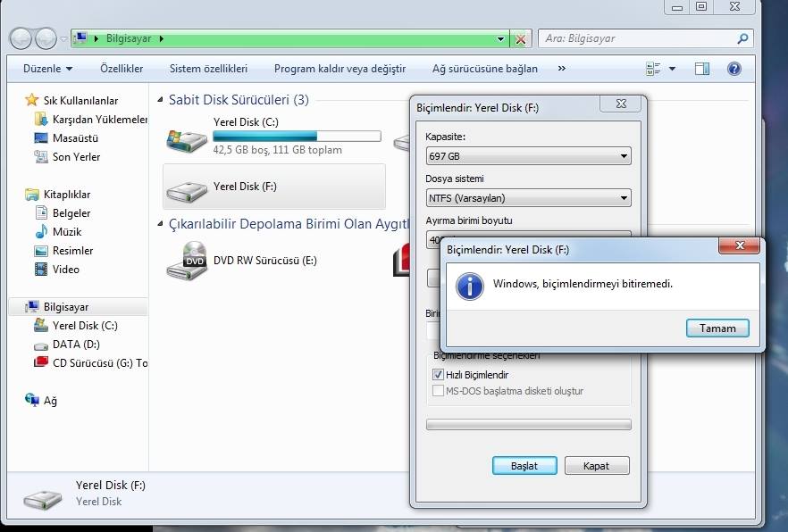
Task: Open the Dosya sistemi NTFS dropdown
Action: [528, 198]
